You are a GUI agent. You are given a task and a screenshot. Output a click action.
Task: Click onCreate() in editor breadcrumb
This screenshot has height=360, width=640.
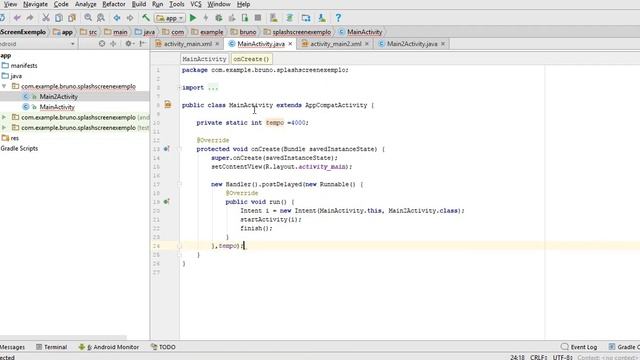tap(251, 59)
